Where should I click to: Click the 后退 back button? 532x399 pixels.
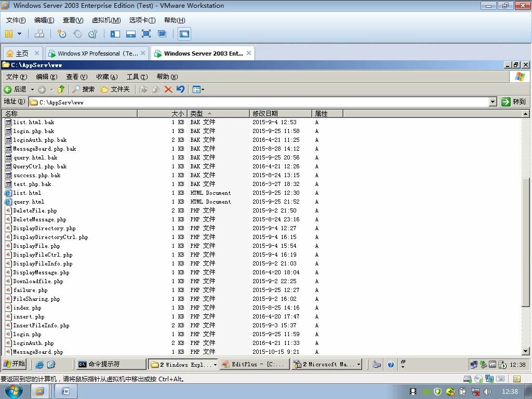point(15,89)
